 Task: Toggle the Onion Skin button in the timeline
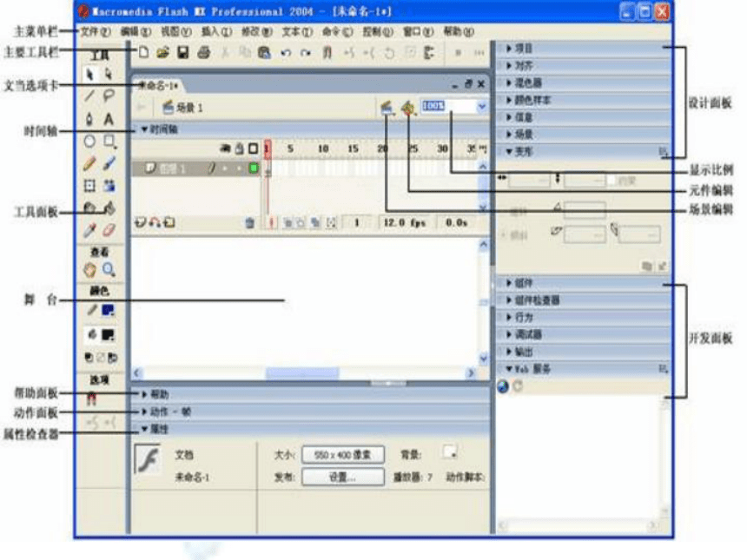tap(288, 222)
